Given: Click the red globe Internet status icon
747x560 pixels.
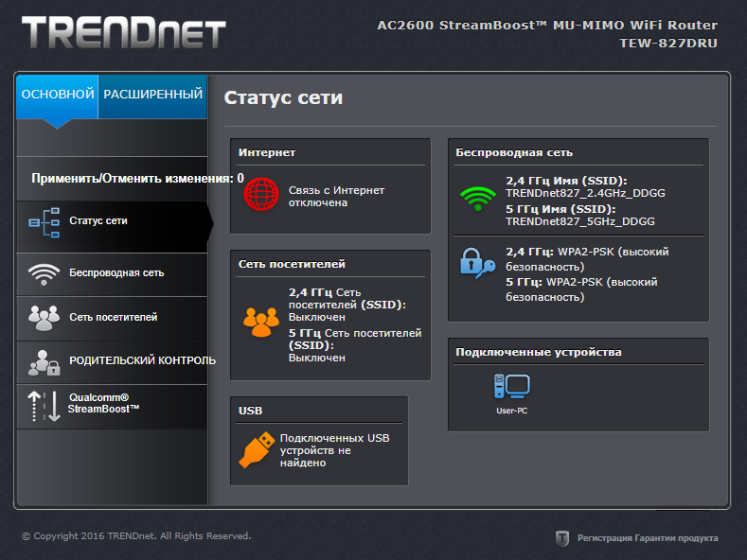Looking at the screenshot, I should pyautogui.click(x=261, y=194).
